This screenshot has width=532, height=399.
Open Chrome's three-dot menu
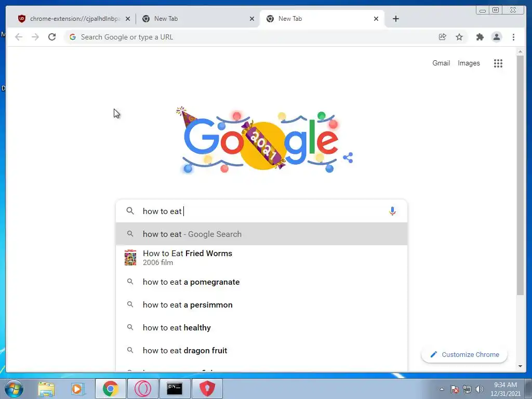(x=513, y=37)
